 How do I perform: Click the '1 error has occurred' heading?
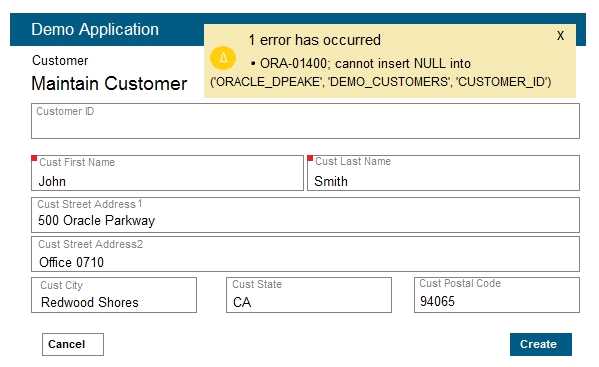pos(314,40)
